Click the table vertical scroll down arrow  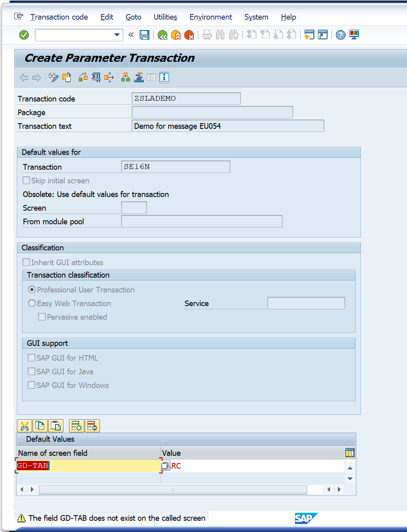[x=350, y=479]
